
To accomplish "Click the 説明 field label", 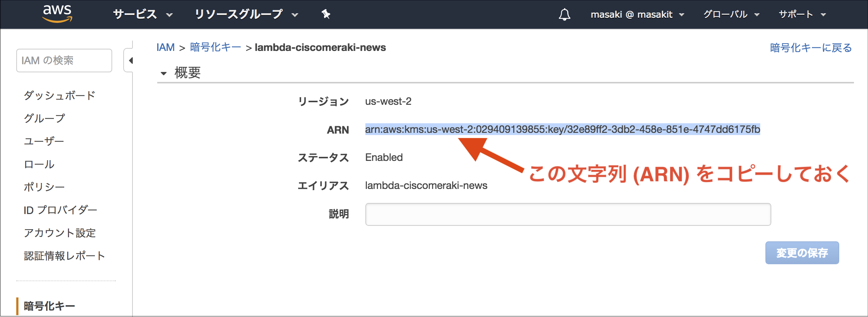I will pos(339,214).
